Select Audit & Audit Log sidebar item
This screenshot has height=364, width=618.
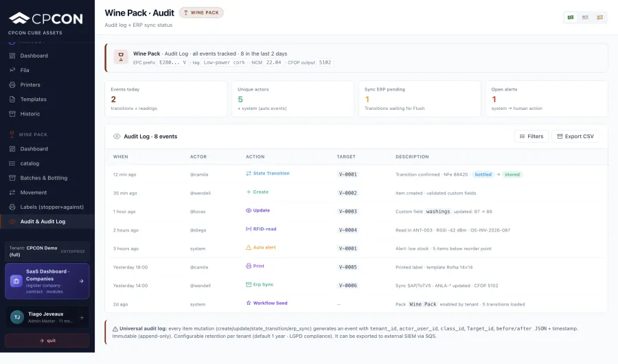click(47, 222)
